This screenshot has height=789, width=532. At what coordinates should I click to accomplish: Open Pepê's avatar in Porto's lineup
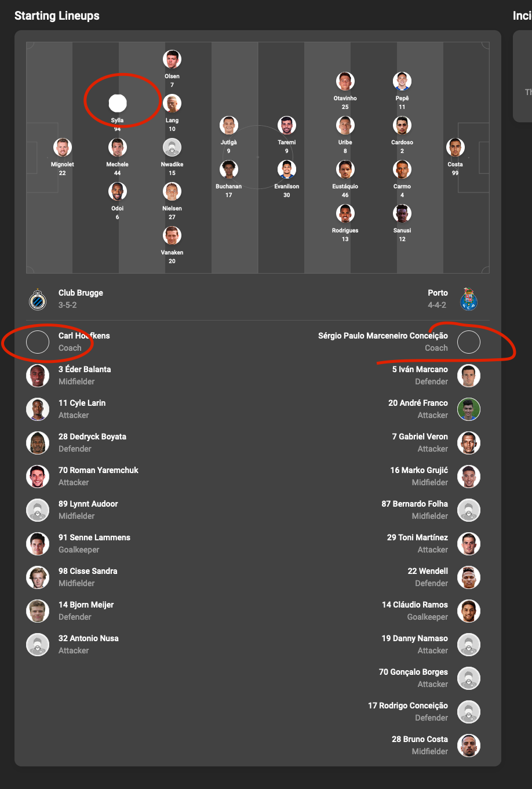pos(402,81)
